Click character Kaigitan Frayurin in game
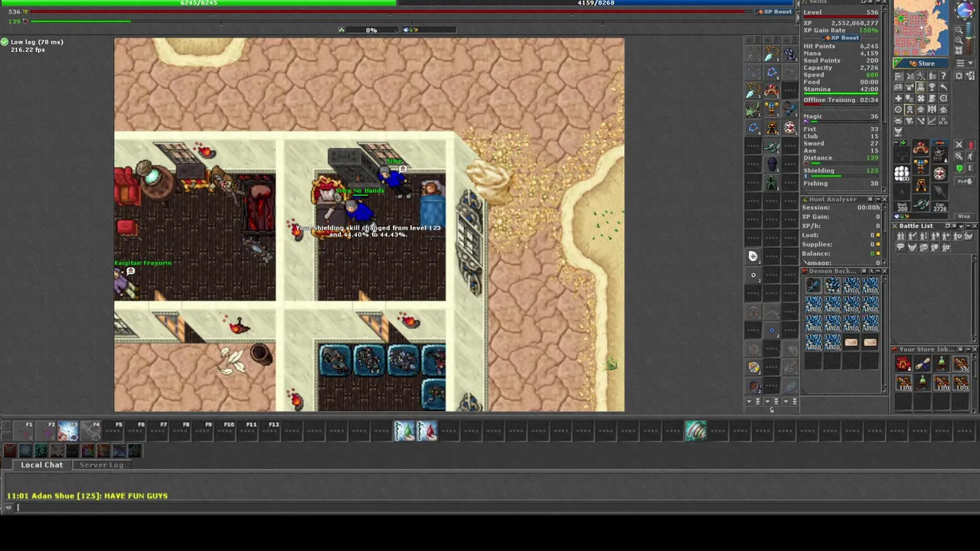 [x=125, y=285]
